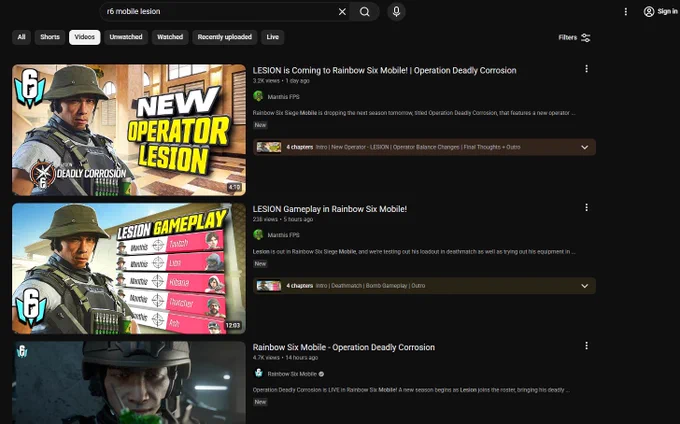The image size is (680, 424).
Task: Select the Live filter chip
Action: pyautogui.click(x=273, y=37)
